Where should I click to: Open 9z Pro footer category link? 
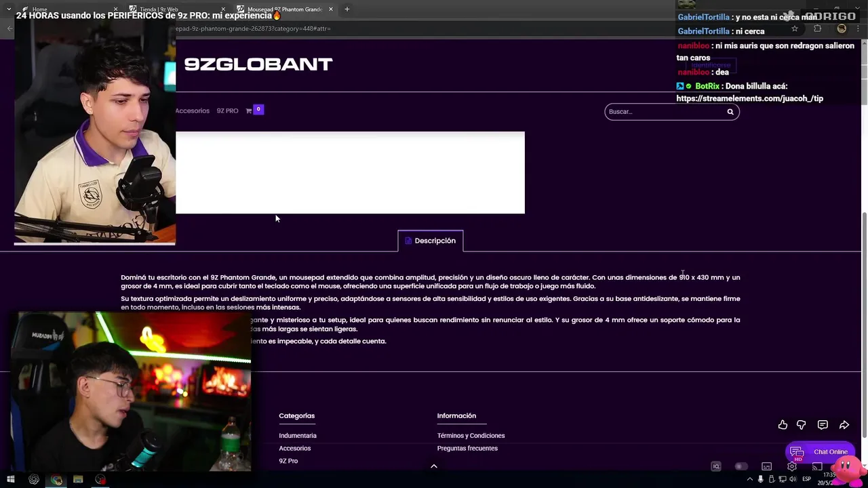(288, 461)
